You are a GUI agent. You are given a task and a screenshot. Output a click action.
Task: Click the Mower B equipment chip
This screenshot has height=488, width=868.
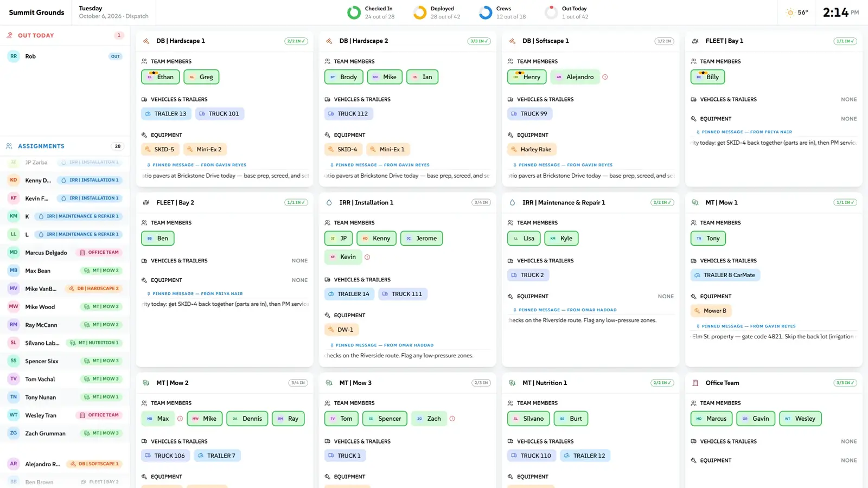(x=711, y=311)
